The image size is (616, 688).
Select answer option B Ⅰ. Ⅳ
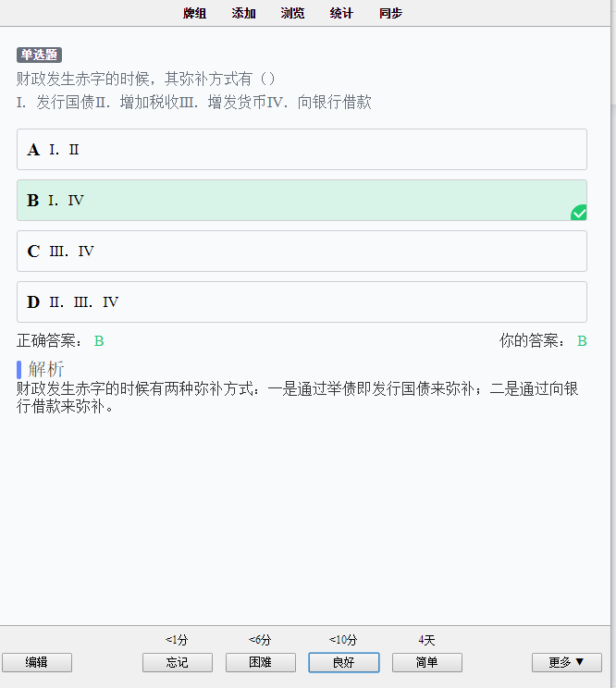pos(302,200)
